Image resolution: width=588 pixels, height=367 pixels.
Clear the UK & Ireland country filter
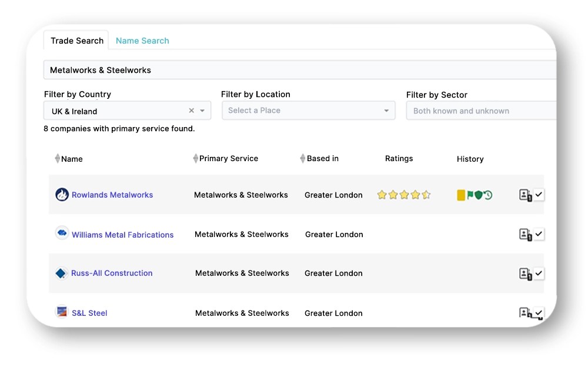click(x=191, y=111)
